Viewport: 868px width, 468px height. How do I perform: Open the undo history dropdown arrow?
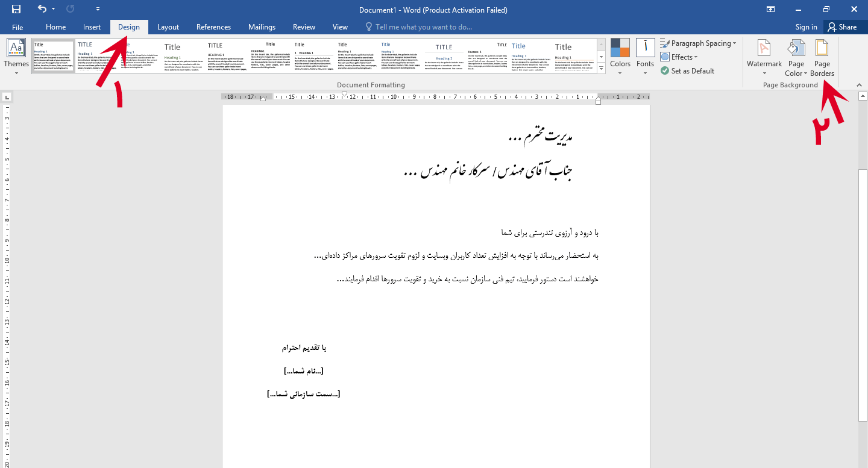pos(53,9)
